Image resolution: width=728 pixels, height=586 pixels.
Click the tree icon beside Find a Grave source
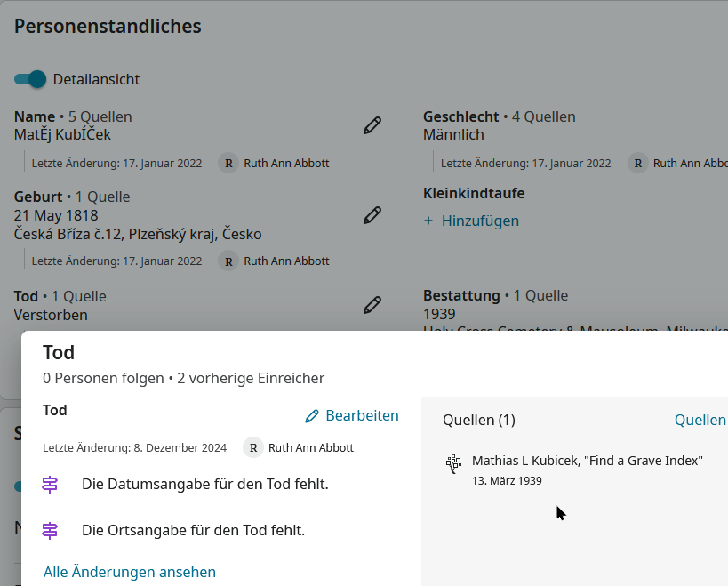(454, 462)
